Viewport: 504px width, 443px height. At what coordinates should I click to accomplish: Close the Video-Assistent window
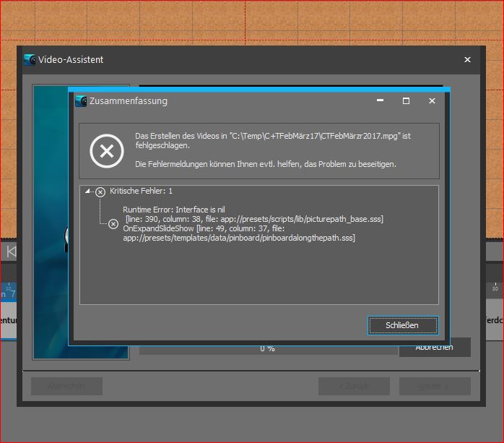click(x=467, y=60)
